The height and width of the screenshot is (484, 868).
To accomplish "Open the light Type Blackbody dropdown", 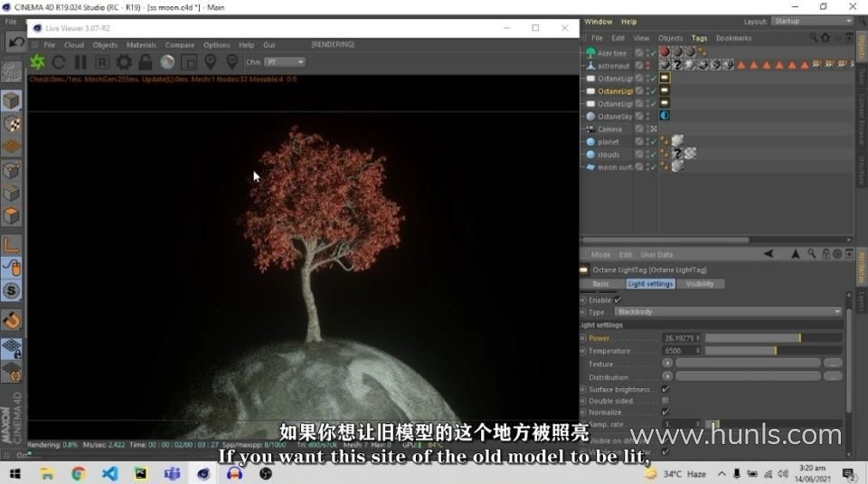I will (728, 311).
